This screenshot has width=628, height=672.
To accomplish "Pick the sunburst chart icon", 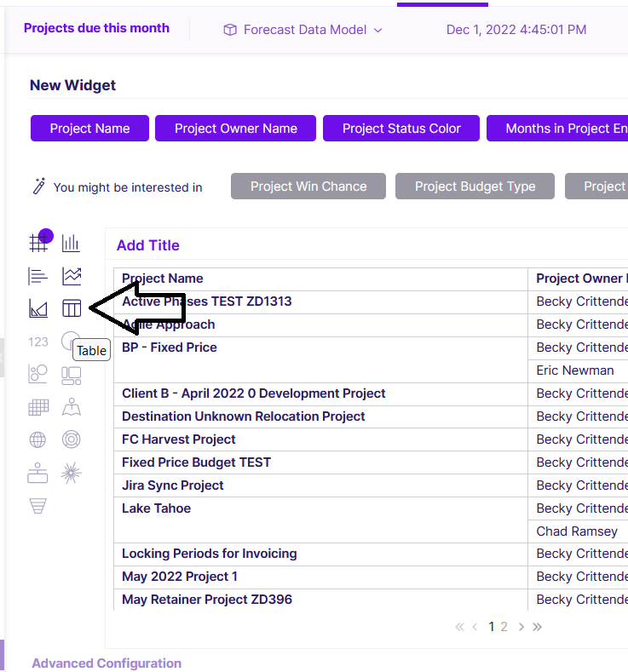I will [x=72, y=473].
